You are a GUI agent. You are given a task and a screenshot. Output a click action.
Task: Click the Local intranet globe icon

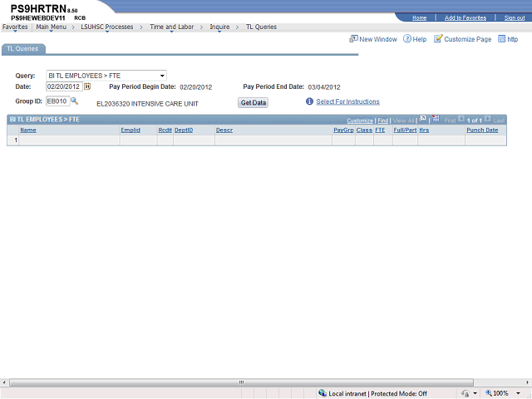(x=323, y=393)
